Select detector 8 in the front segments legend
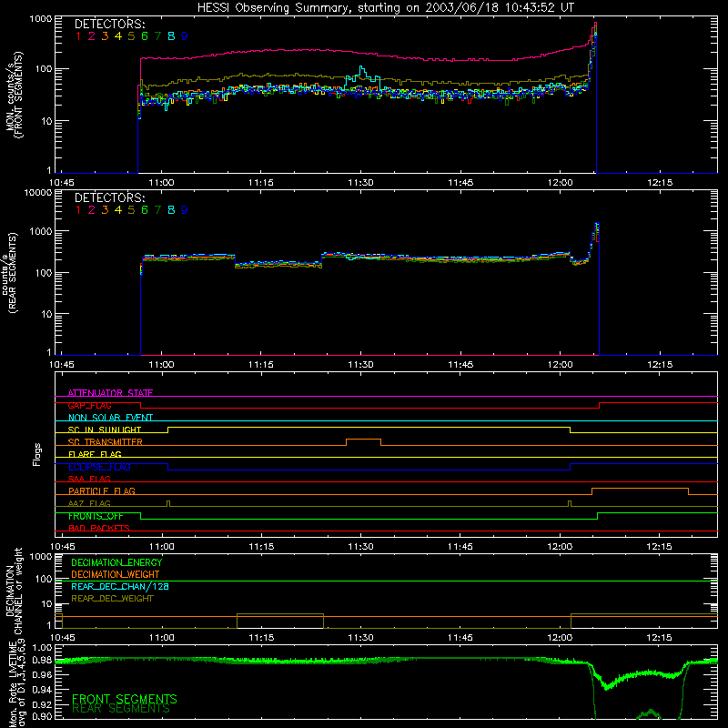This screenshot has height=728, width=728. (x=171, y=35)
